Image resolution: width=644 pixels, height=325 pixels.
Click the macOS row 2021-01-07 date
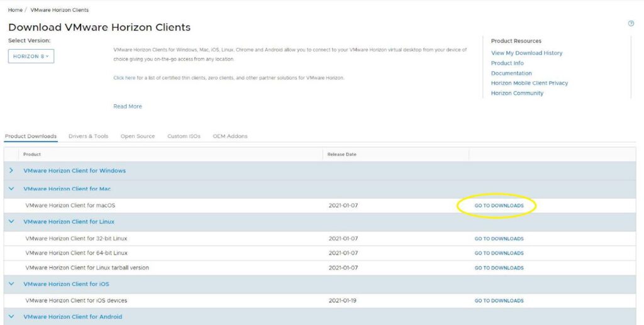click(343, 205)
